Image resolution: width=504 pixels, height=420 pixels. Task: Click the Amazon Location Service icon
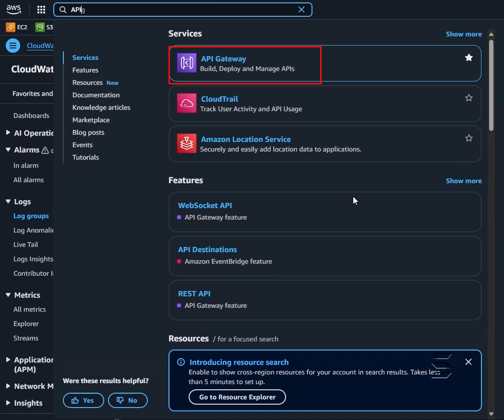[186, 143]
